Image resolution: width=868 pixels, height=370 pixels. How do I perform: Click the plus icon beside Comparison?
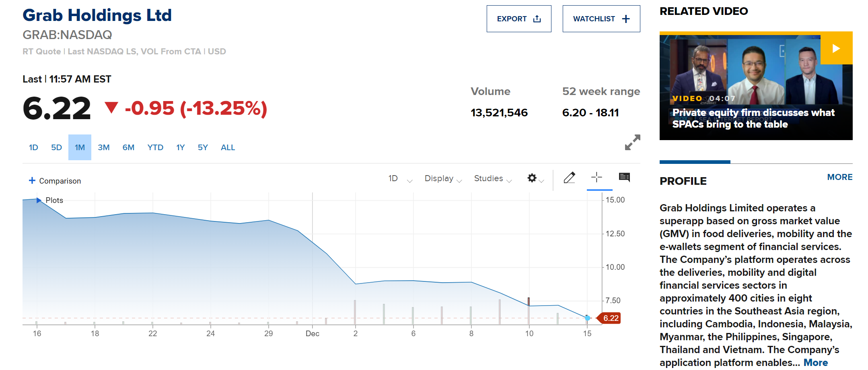(32, 181)
